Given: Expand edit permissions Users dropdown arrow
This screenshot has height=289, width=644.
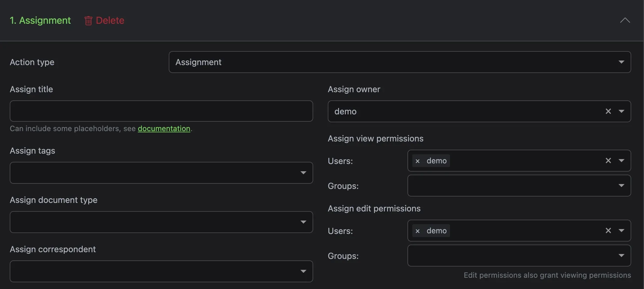Looking at the screenshot, I should (x=621, y=231).
